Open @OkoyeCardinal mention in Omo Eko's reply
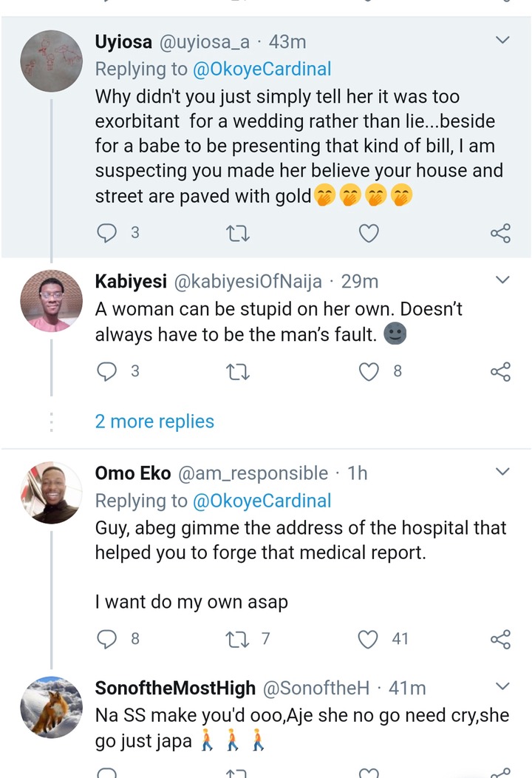The height and width of the screenshot is (778, 532). click(x=262, y=501)
